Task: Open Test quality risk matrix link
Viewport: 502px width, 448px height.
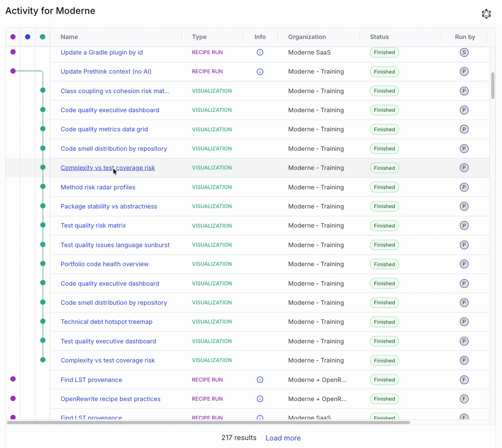Action: click(x=93, y=226)
